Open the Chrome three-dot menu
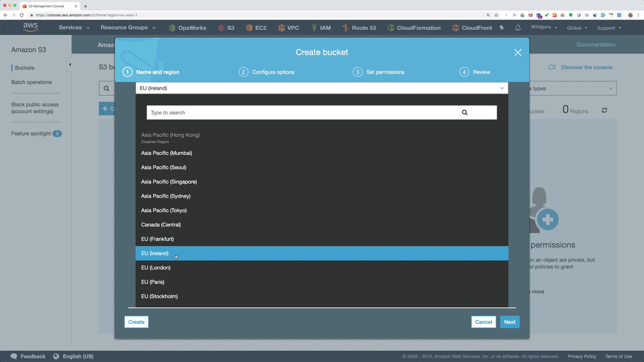The width and height of the screenshot is (644, 362). (638, 15)
